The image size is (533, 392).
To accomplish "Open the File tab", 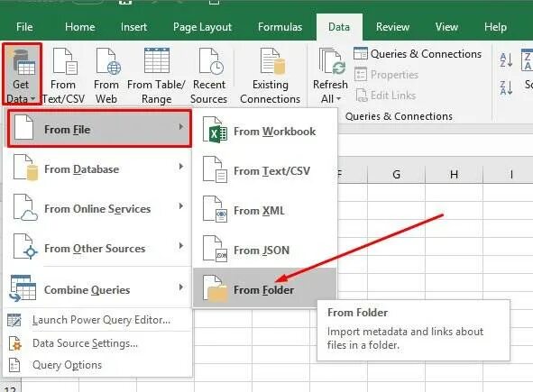I will (24, 27).
